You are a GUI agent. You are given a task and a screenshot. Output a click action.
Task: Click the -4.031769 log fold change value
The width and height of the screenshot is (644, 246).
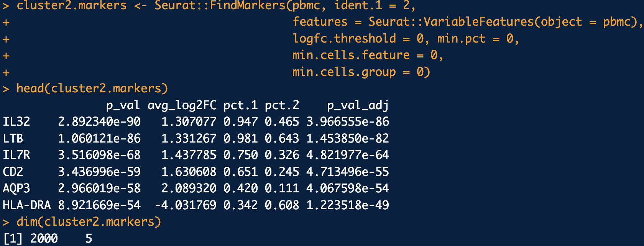point(186,205)
